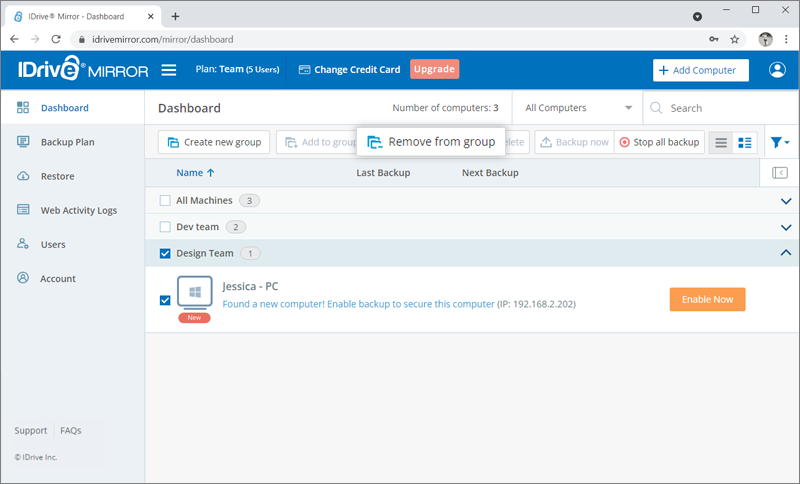Select the All Machines checkbox
This screenshot has height=484, width=800.
coord(165,200)
